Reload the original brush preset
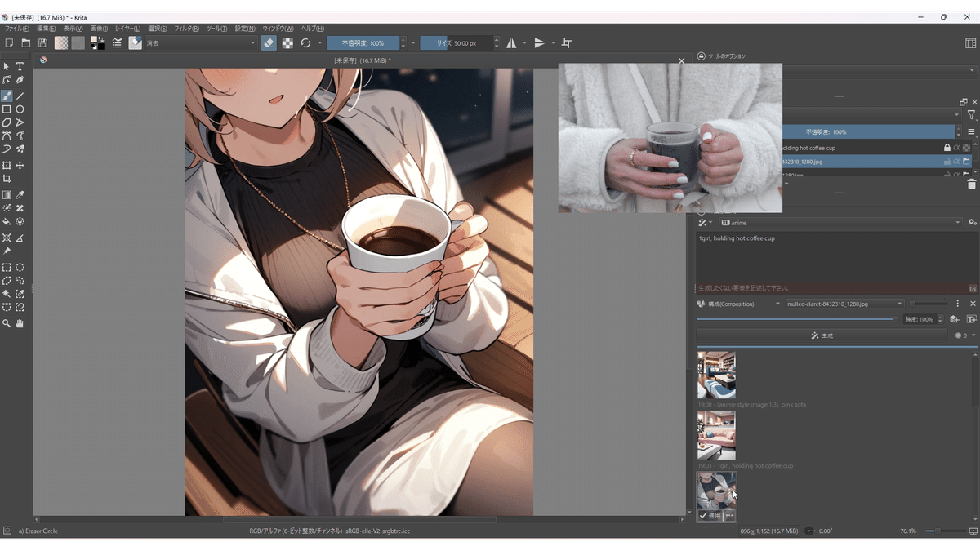 [x=305, y=43]
